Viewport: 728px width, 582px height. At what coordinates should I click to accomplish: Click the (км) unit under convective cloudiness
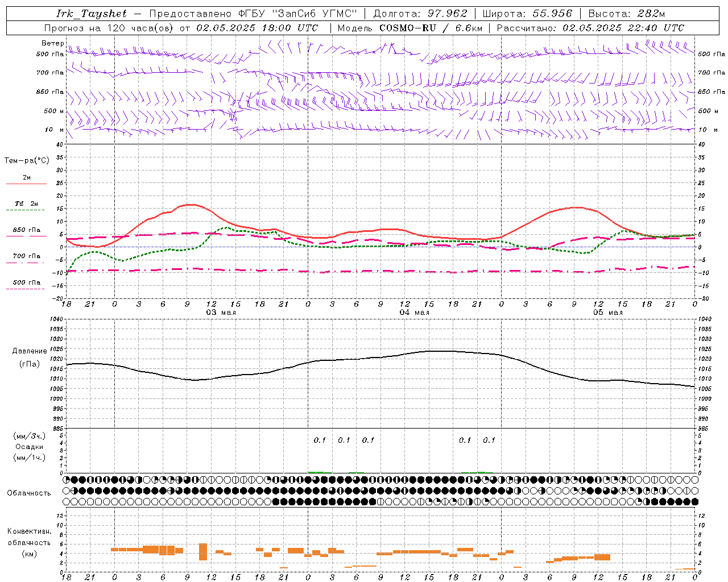pyautogui.click(x=30, y=554)
